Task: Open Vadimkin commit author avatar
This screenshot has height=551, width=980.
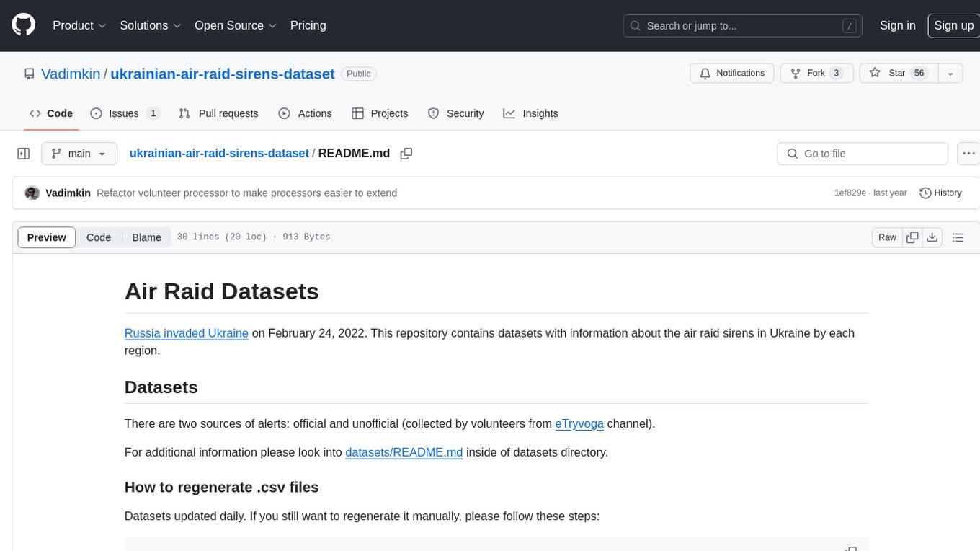Action: [32, 193]
